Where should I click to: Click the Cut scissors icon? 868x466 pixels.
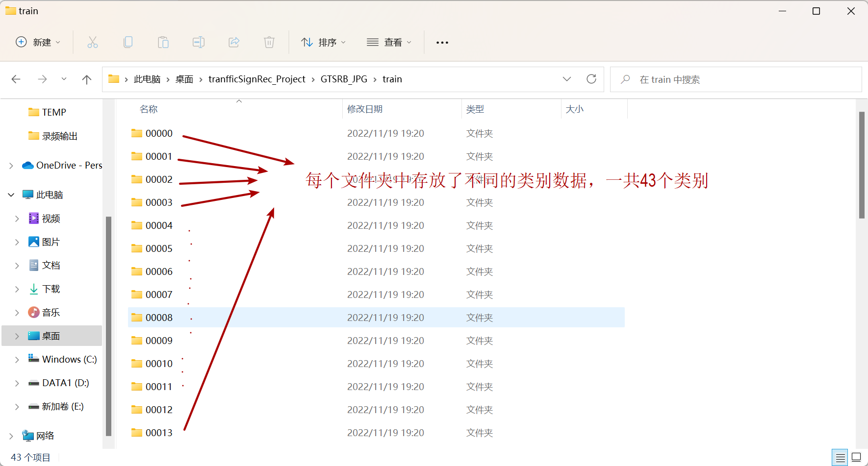[92, 42]
